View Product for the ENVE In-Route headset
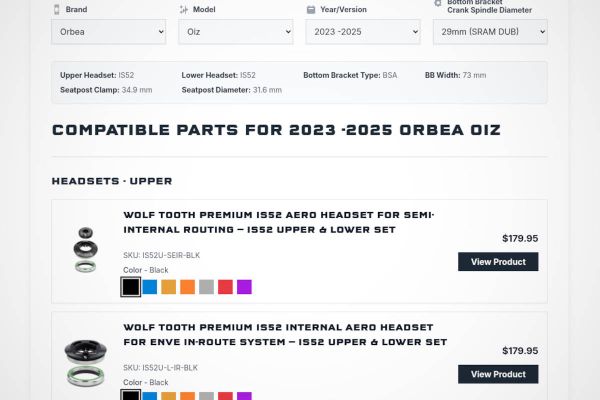The image size is (600, 400). click(498, 374)
